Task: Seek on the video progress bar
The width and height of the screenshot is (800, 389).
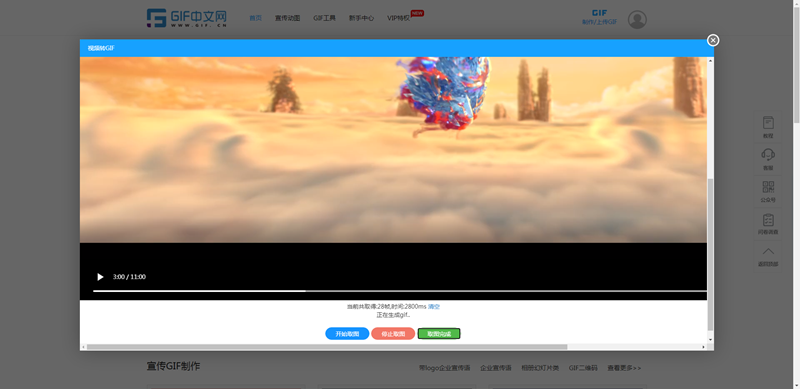Action: (x=399, y=291)
